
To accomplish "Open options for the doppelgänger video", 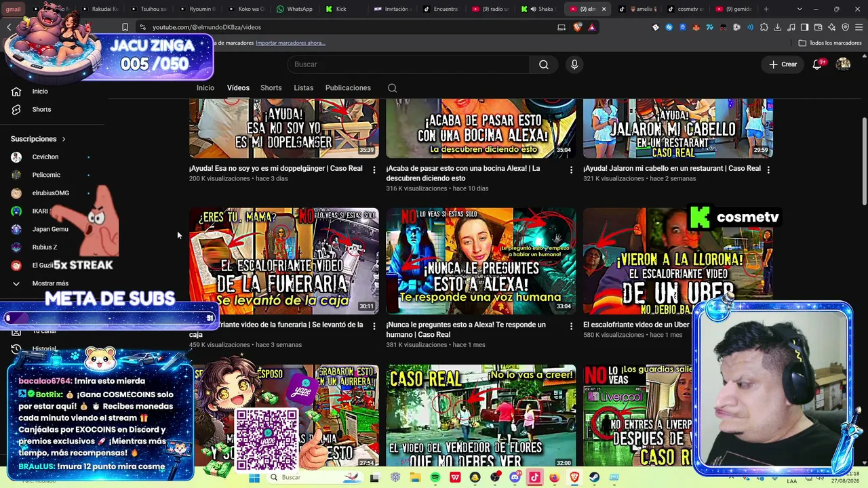I will 374,169.
